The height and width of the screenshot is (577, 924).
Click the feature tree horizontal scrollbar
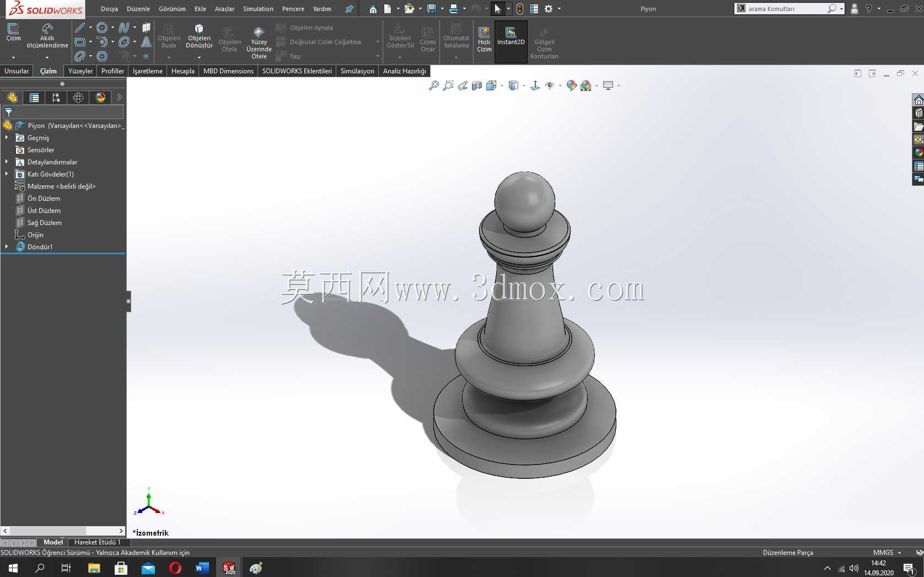click(63, 531)
